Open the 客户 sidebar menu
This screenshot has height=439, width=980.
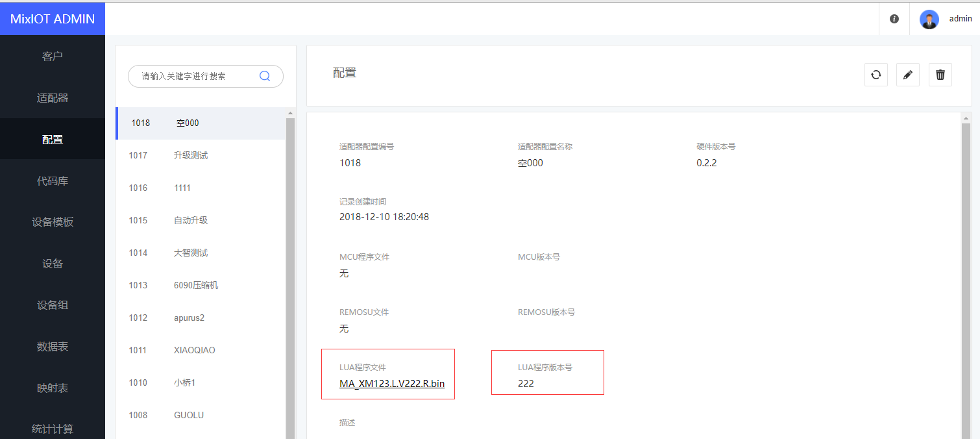tap(53, 56)
